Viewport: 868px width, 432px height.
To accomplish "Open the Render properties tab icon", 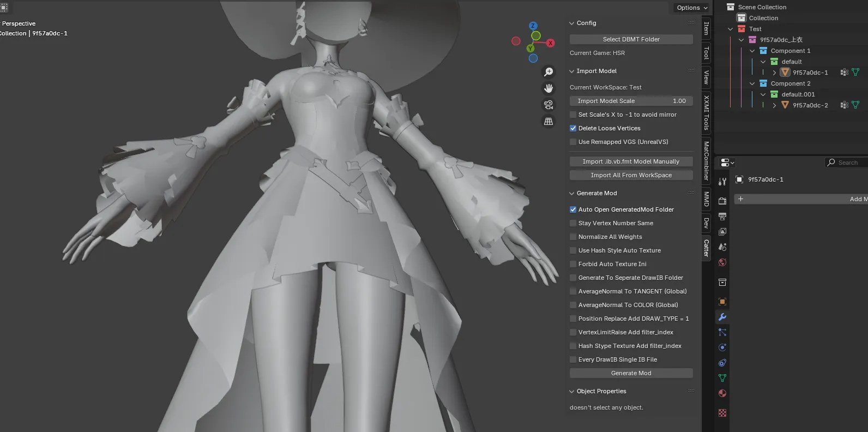I will point(722,201).
